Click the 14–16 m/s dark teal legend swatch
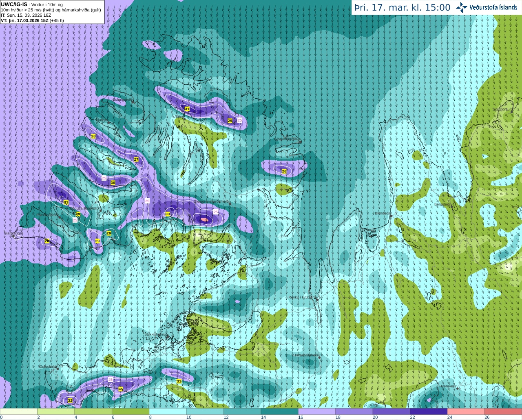The height and width of the screenshot is (420, 522). [280, 411]
